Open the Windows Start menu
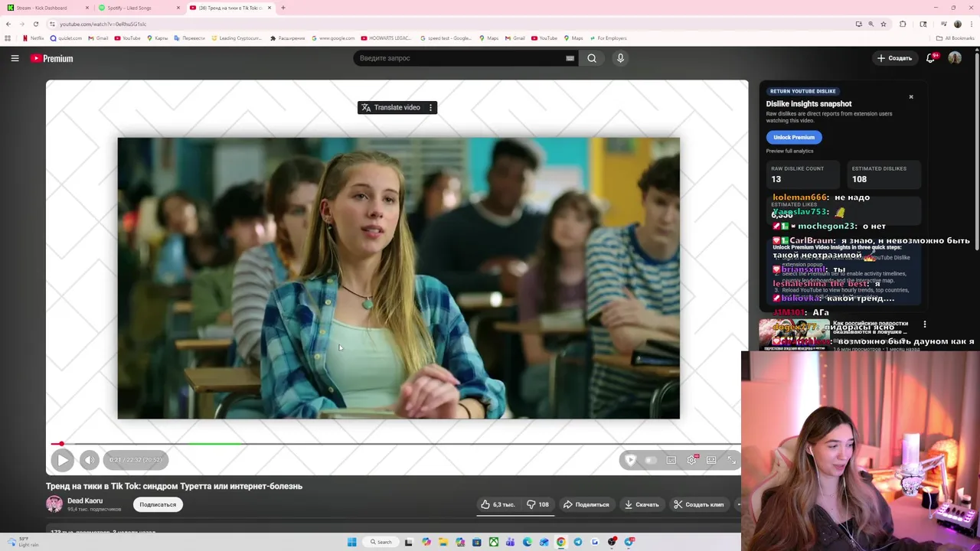This screenshot has width=980, height=551. coord(352,542)
